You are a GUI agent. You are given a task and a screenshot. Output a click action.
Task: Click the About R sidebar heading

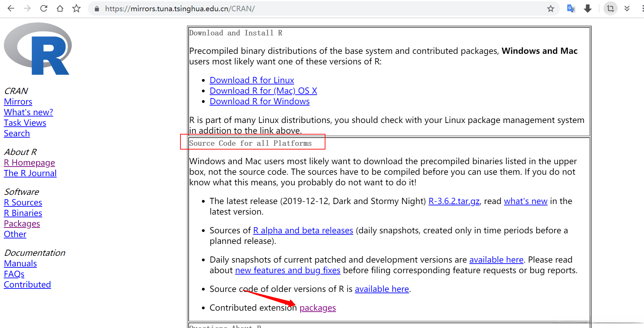[20, 152]
